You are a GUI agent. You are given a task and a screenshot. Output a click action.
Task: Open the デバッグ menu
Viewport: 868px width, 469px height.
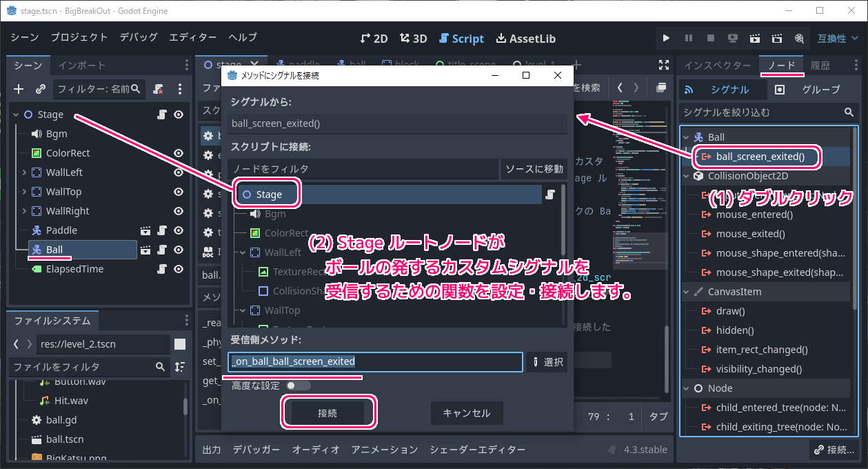(x=139, y=37)
